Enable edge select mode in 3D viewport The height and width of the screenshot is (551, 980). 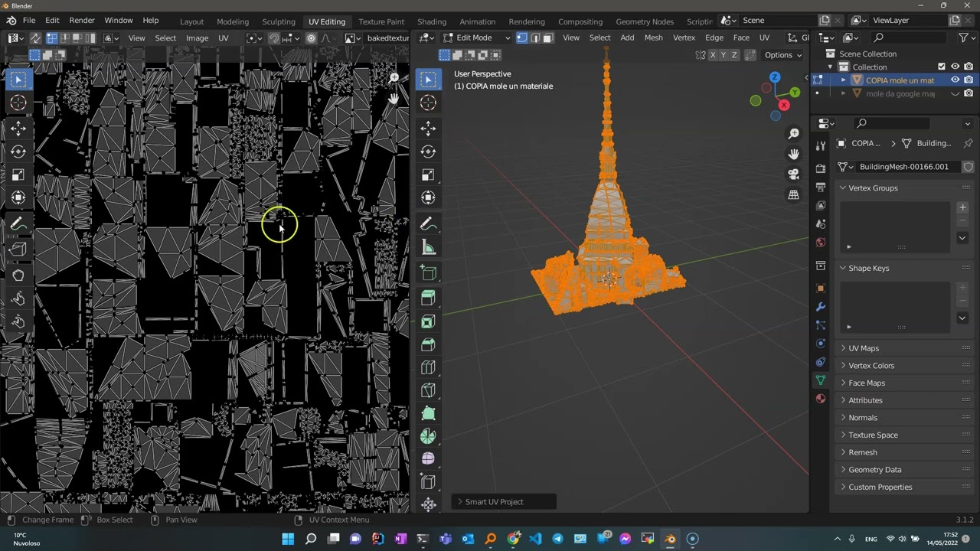click(535, 37)
